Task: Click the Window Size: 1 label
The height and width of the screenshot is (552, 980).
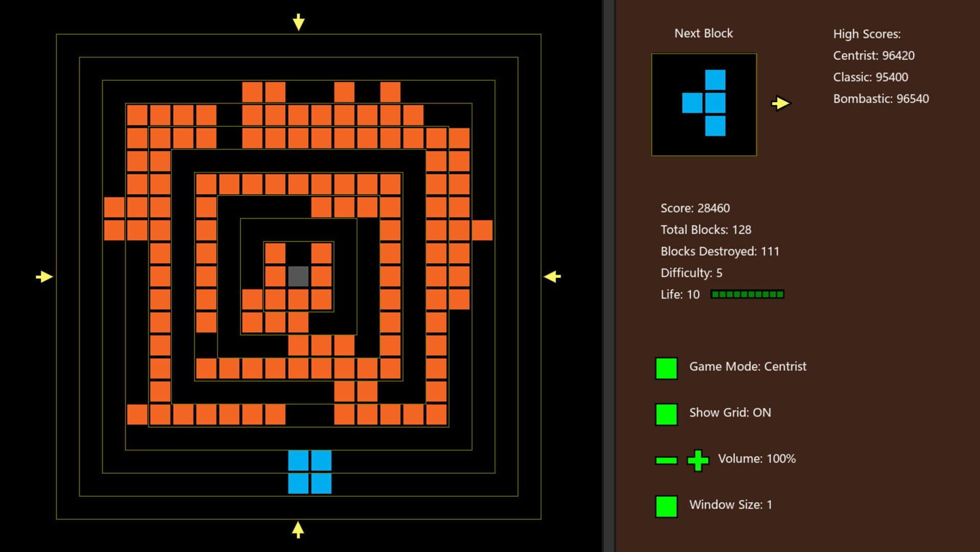Action: (730, 504)
